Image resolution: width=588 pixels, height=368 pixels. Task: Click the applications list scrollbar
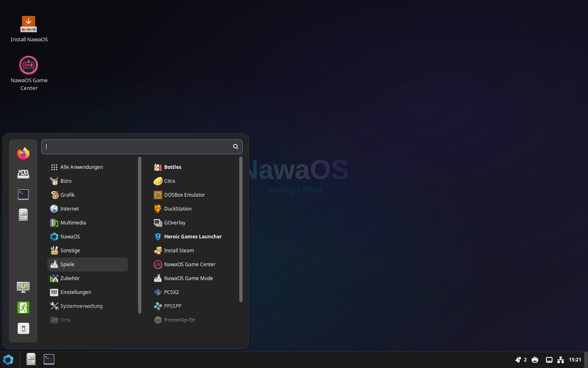point(241,229)
